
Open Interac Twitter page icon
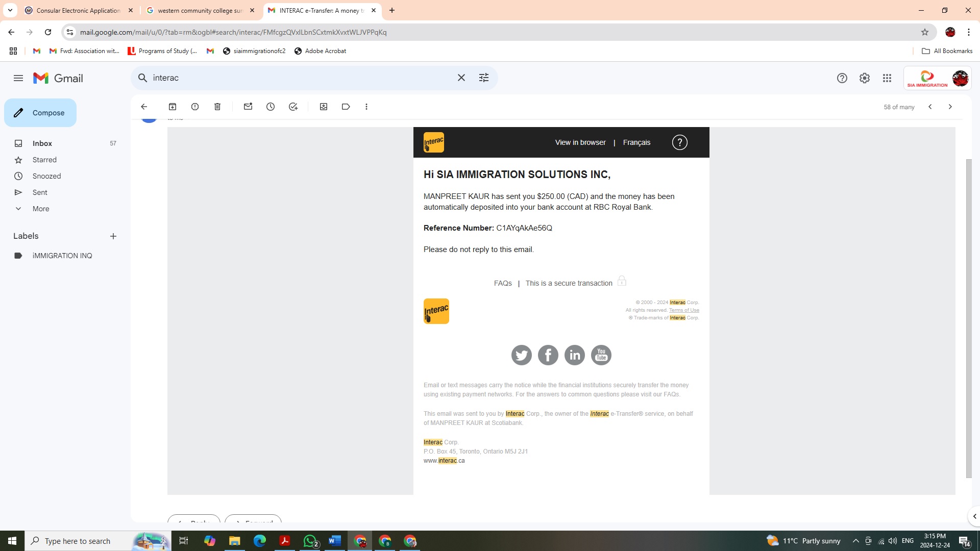(x=522, y=355)
